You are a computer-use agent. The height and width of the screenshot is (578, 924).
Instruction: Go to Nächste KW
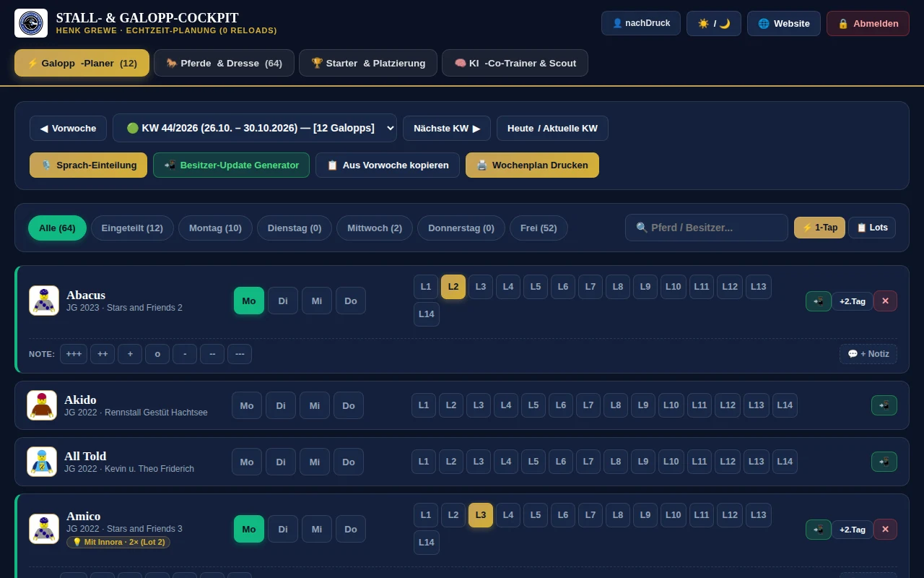[x=447, y=129]
